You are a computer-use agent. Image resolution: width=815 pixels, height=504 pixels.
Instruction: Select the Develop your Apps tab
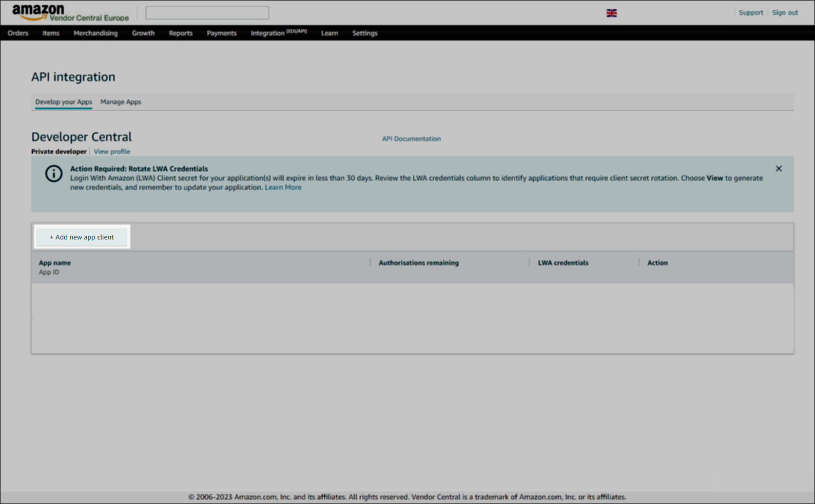point(64,102)
